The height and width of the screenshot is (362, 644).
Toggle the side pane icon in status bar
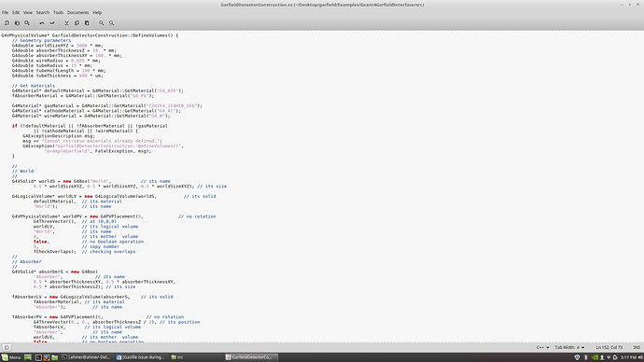[7, 347]
